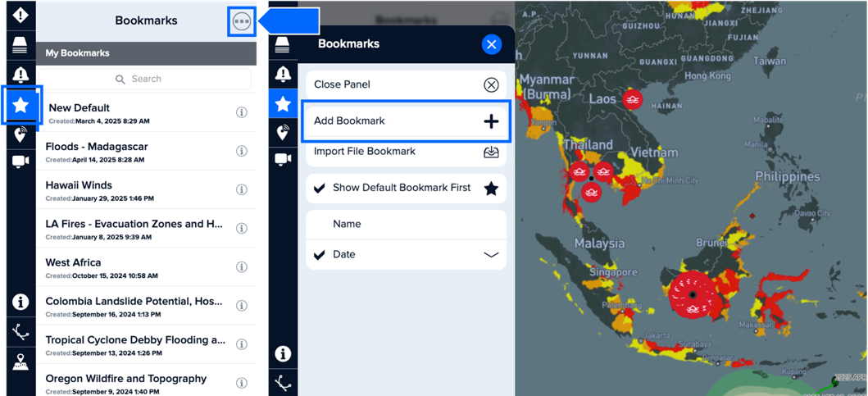The image size is (868, 396).
Task: Open the Floods - Madagascar bookmark
Action: coord(146,151)
